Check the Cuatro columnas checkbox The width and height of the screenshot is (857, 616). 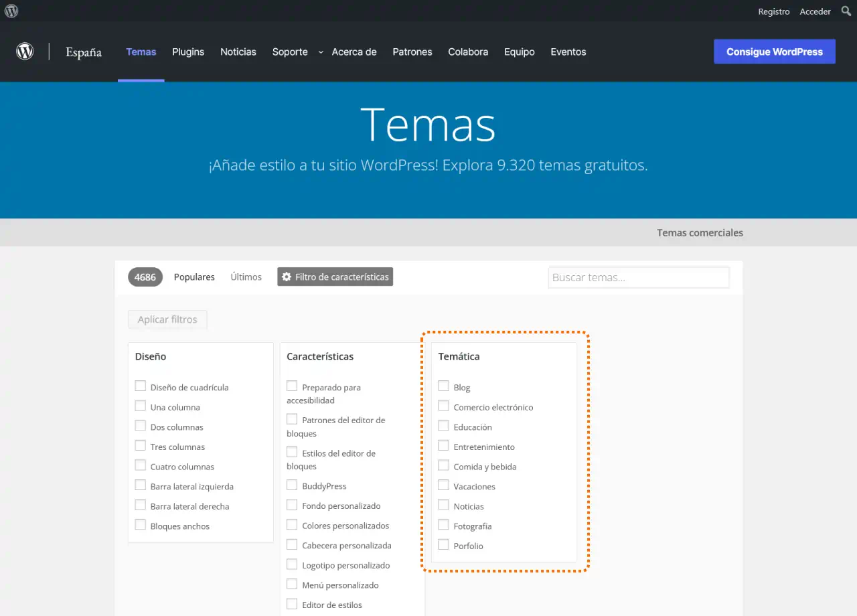click(141, 465)
